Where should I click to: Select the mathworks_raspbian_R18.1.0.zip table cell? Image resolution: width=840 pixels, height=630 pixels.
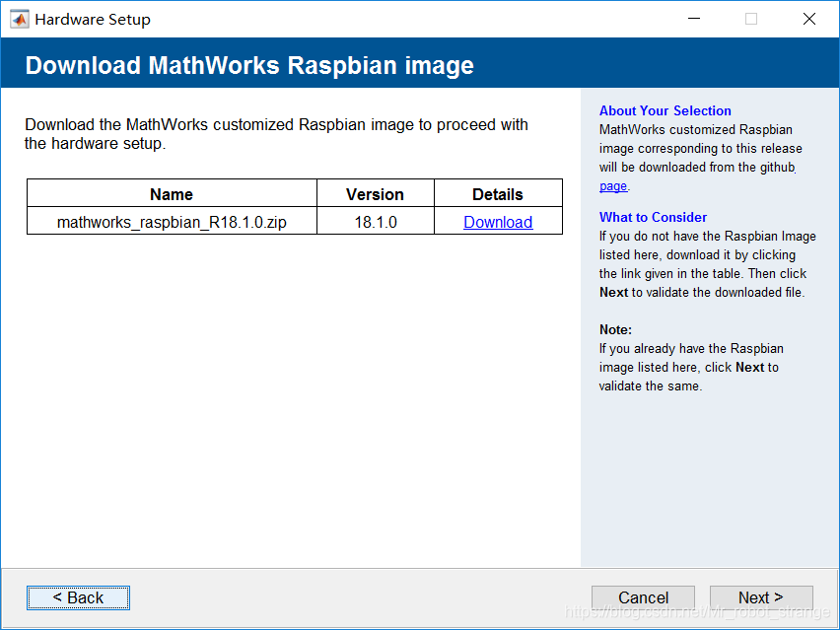172,222
